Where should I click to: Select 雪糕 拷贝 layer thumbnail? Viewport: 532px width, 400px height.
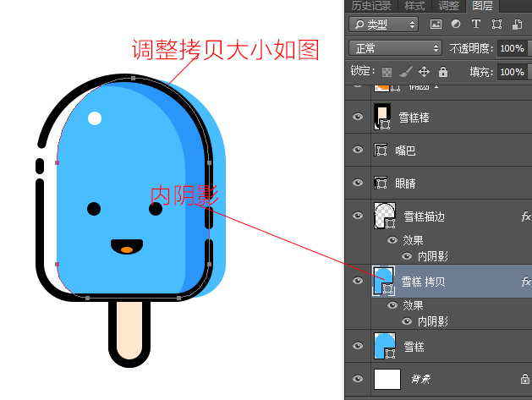pos(384,281)
